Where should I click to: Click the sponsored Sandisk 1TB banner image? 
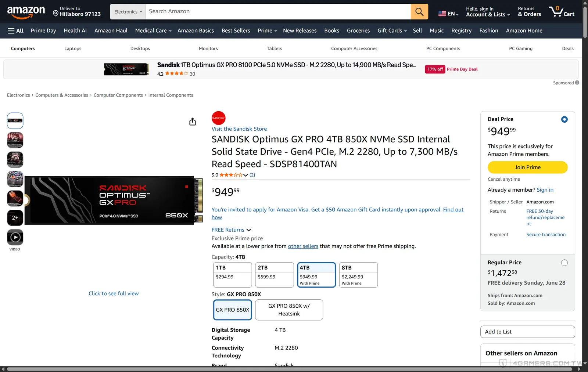(x=126, y=69)
